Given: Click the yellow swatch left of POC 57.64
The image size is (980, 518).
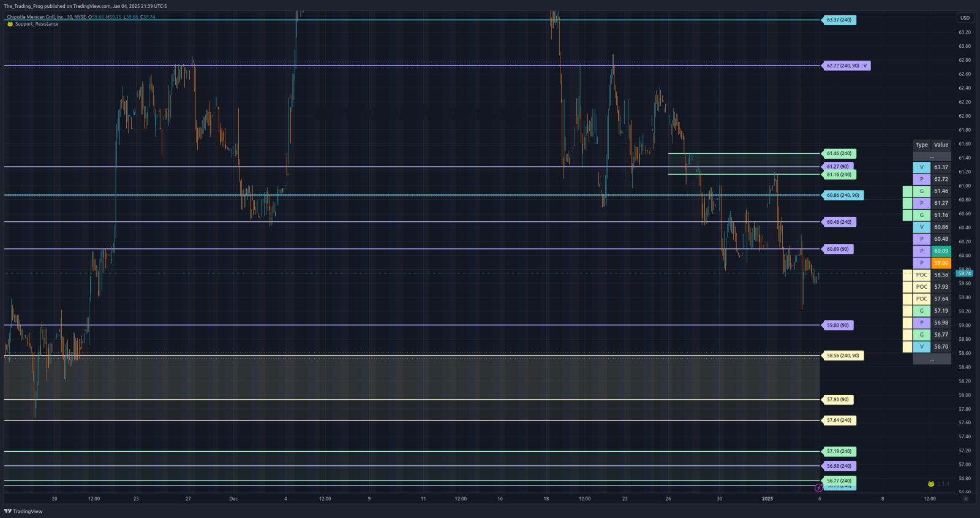Looking at the screenshot, I should 908,299.
